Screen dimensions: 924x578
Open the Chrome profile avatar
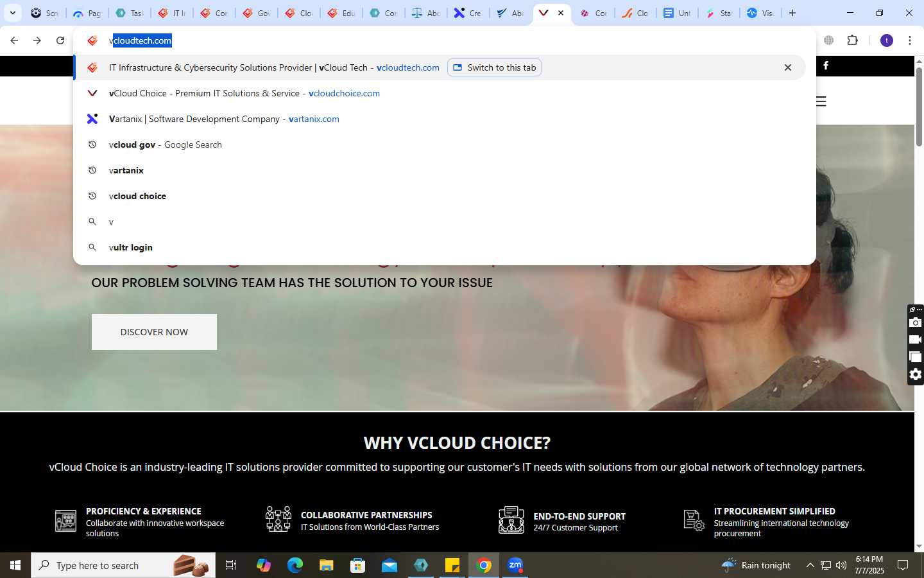coord(887,40)
